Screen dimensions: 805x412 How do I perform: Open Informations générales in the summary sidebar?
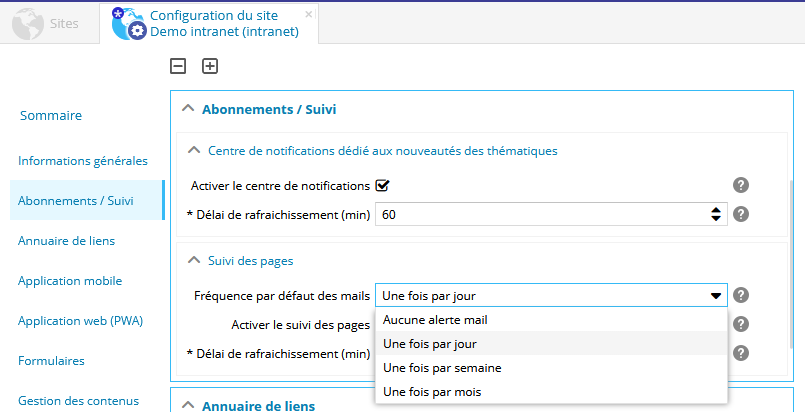click(x=83, y=160)
